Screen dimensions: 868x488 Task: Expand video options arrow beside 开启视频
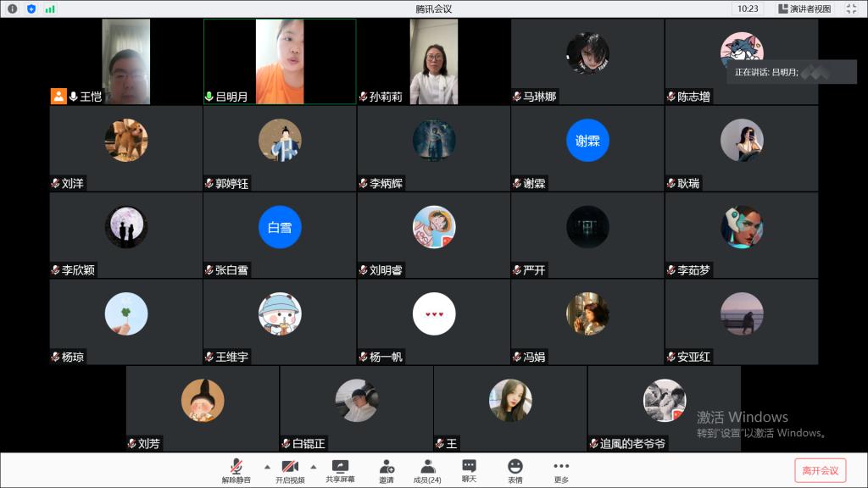(x=313, y=467)
